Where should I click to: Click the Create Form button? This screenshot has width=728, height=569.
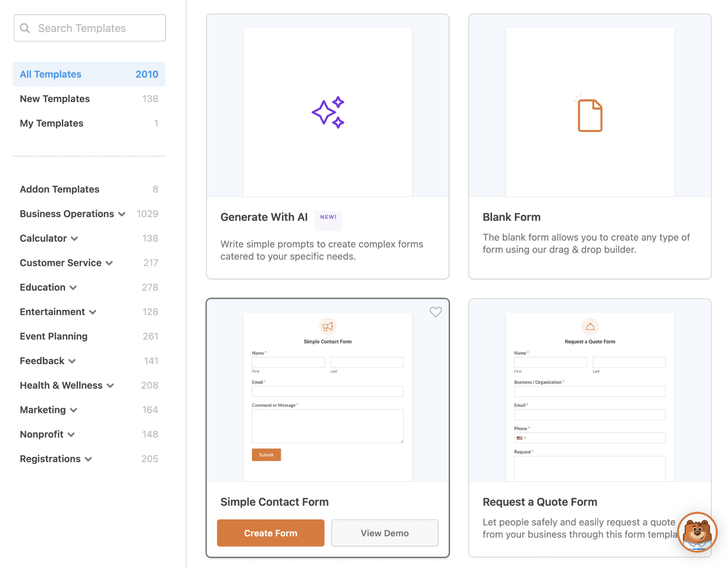pyautogui.click(x=270, y=533)
